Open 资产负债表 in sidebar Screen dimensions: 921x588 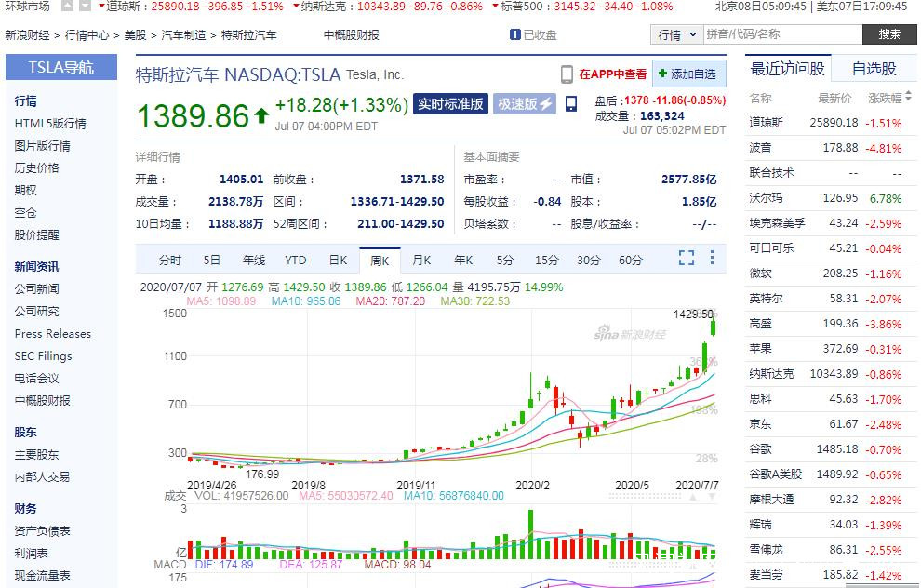(x=42, y=531)
